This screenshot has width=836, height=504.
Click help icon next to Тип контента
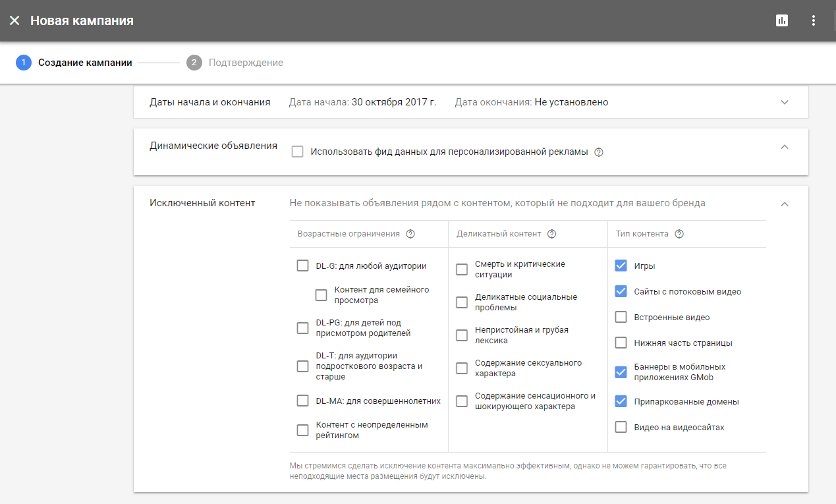(679, 234)
